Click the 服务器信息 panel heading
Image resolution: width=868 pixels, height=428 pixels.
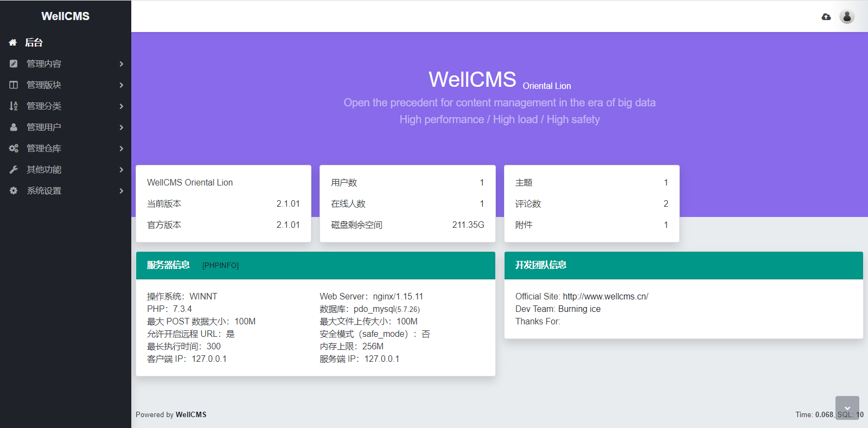pyautogui.click(x=168, y=265)
